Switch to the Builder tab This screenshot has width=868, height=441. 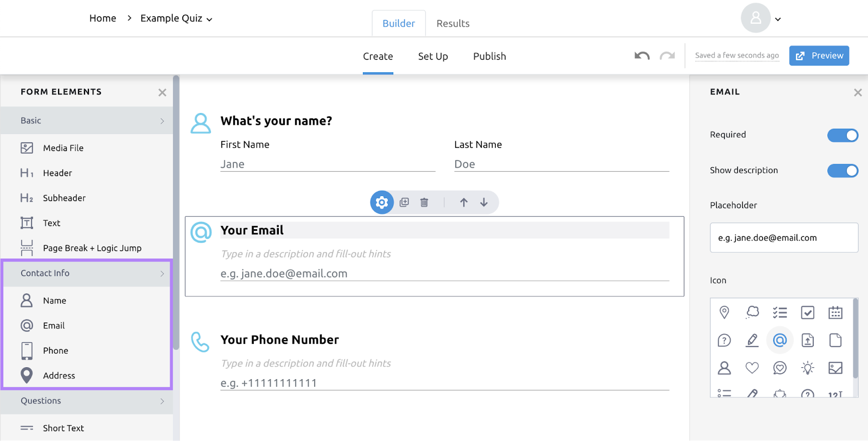point(399,23)
